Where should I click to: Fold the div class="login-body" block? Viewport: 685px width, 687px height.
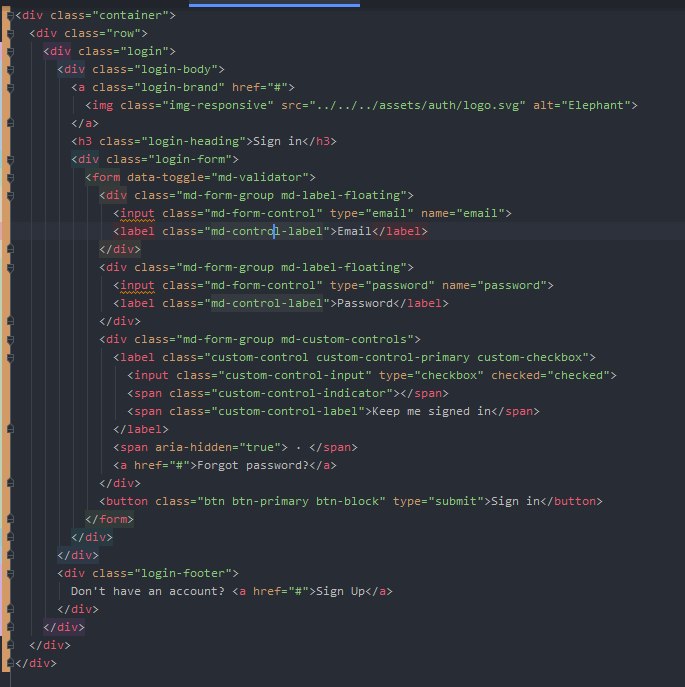coord(11,69)
